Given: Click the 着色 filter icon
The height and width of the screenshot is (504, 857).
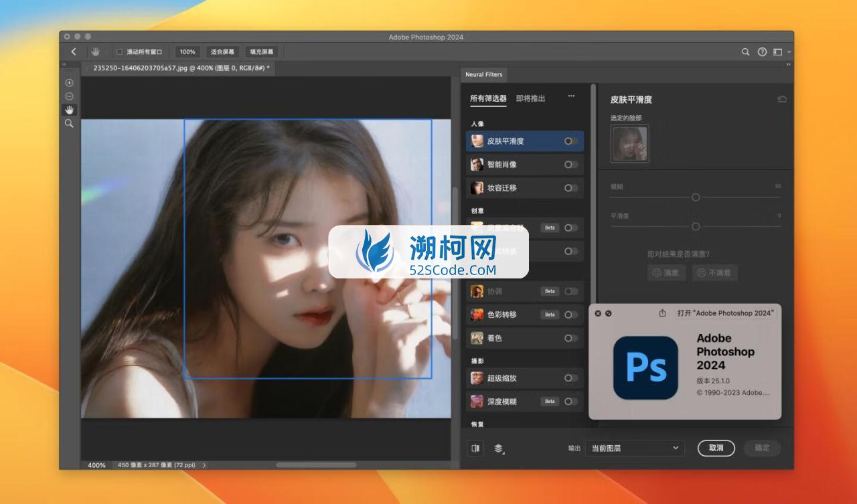Looking at the screenshot, I should click(x=477, y=338).
